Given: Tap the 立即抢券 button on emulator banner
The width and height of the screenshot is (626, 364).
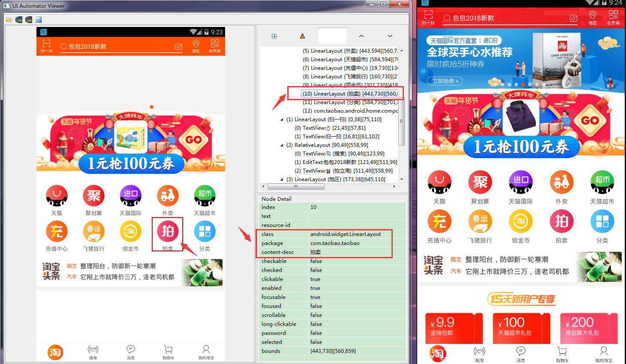Looking at the screenshot, I should pyautogui.click(x=445, y=81).
